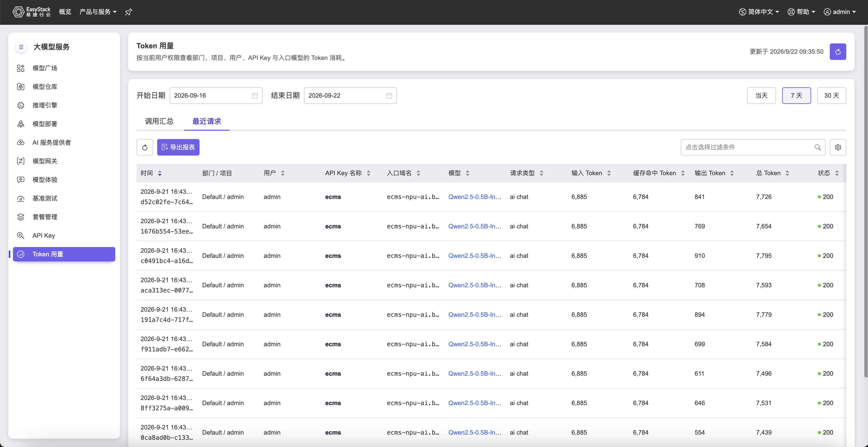
Task: Click the 点击选择过滤条件 filter field
Action: click(x=753, y=147)
